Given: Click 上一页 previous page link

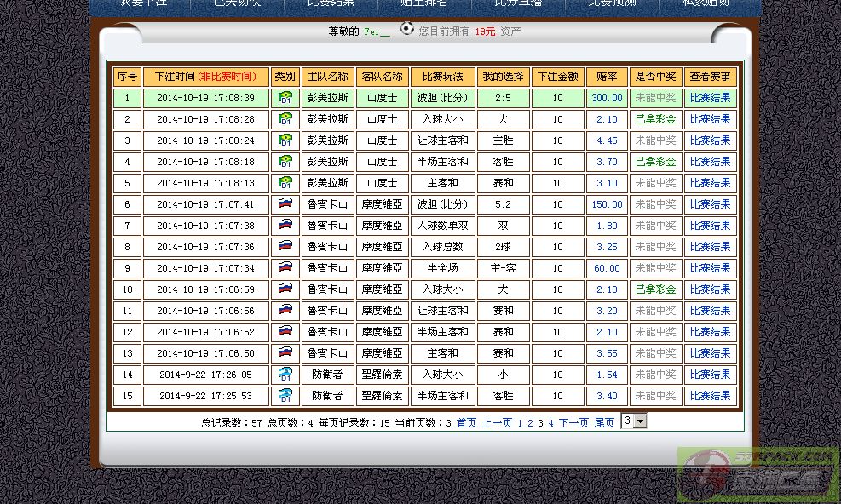Looking at the screenshot, I should click(497, 423).
